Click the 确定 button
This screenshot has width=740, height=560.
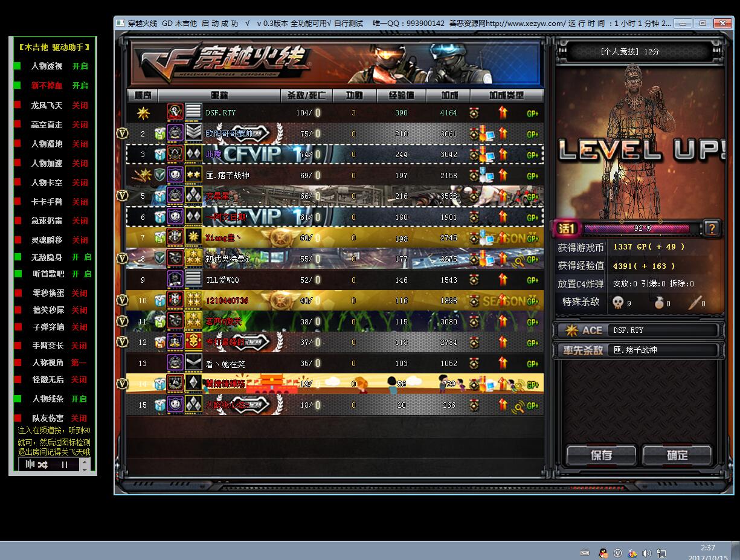click(677, 455)
